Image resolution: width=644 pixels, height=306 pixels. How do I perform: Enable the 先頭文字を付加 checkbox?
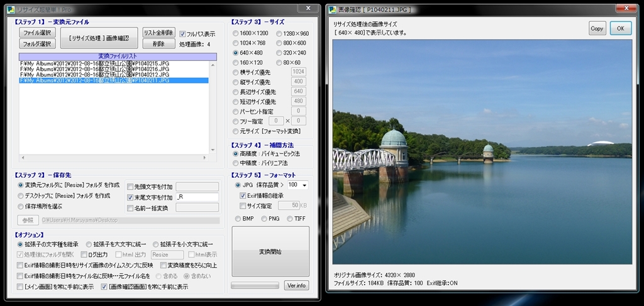pyautogui.click(x=130, y=187)
